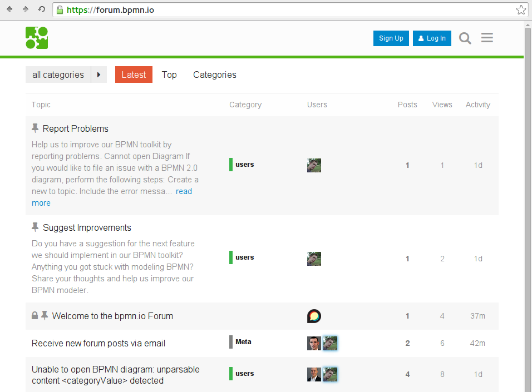Click the bpmn.io green logo
This screenshot has height=392, width=532.
pyautogui.click(x=37, y=38)
